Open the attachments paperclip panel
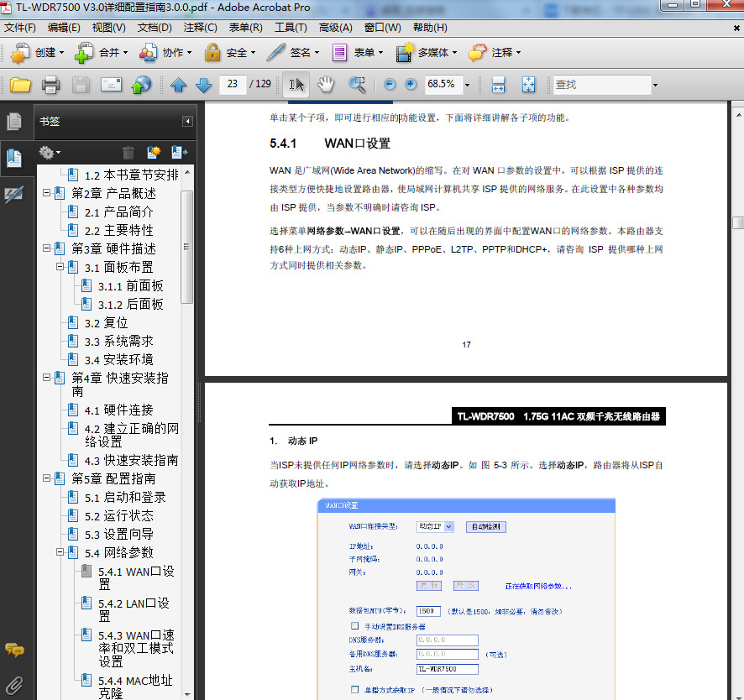Image resolution: width=744 pixels, height=700 pixels. point(13,683)
